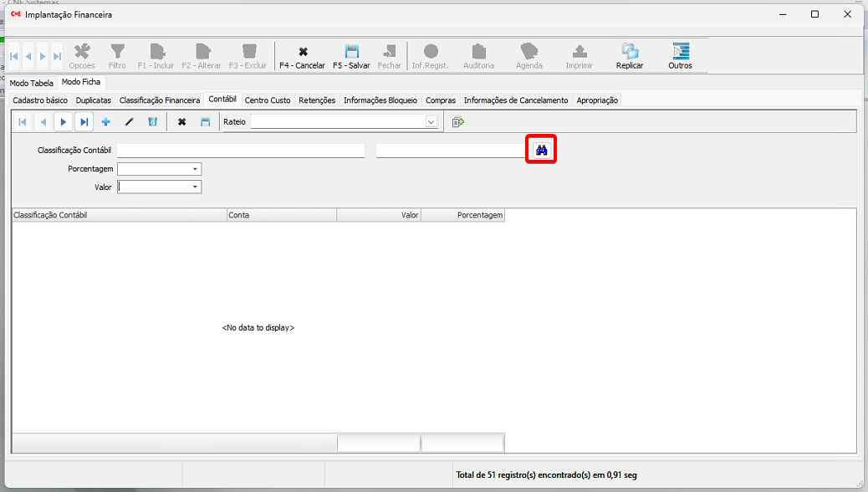This screenshot has width=868, height=492.
Task: Switch to Modo Tabela view
Action: (x=31, y=83)
